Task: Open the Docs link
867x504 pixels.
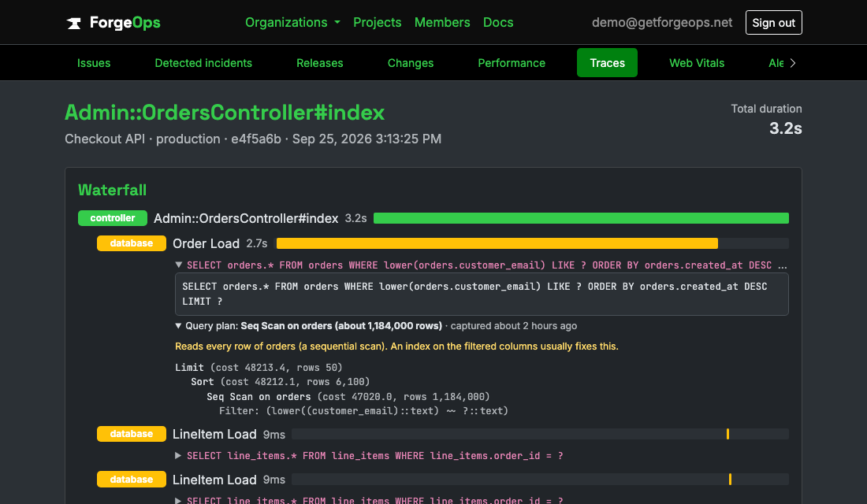Action: tap(497, 23)
